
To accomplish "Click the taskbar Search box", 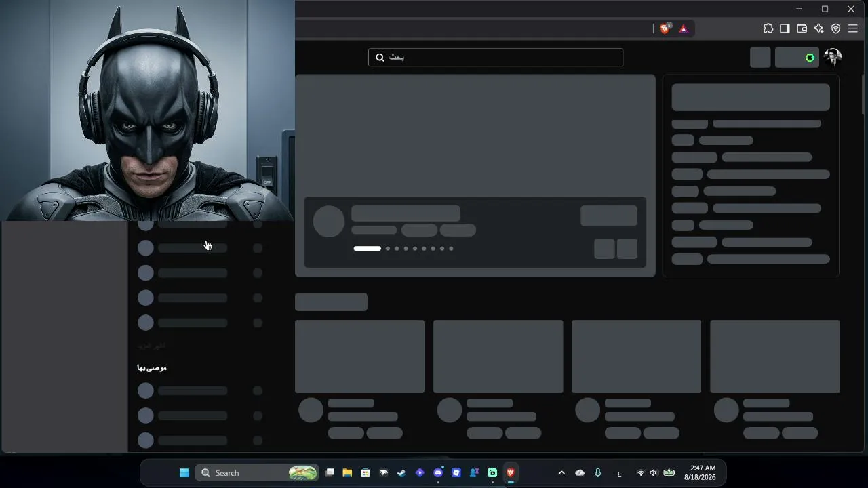I will click(x=258, y=472).
